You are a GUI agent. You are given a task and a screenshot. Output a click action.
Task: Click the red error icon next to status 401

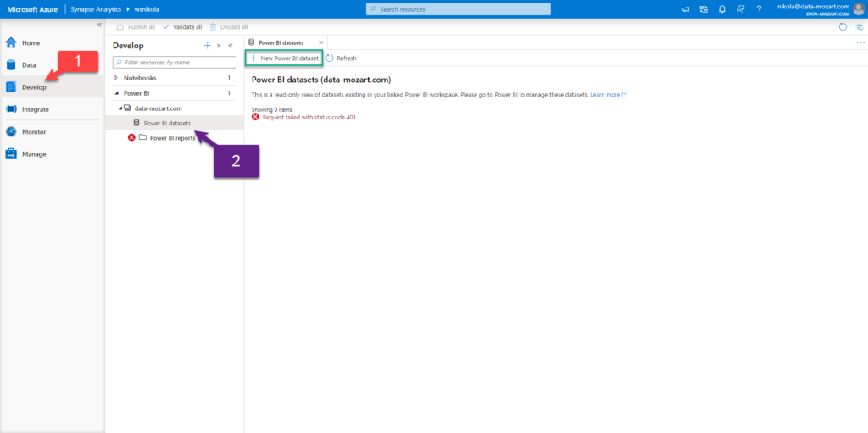255,118
